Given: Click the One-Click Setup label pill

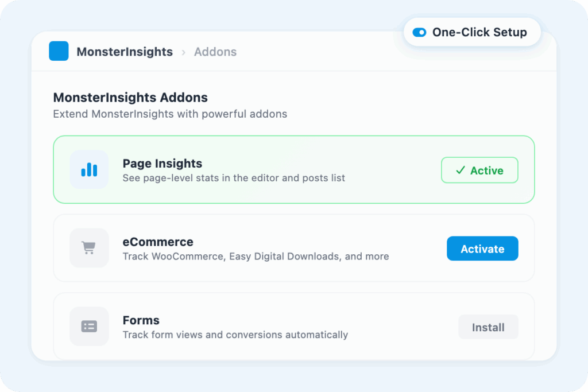Looking at the screenshot, I should click(479, 32).
